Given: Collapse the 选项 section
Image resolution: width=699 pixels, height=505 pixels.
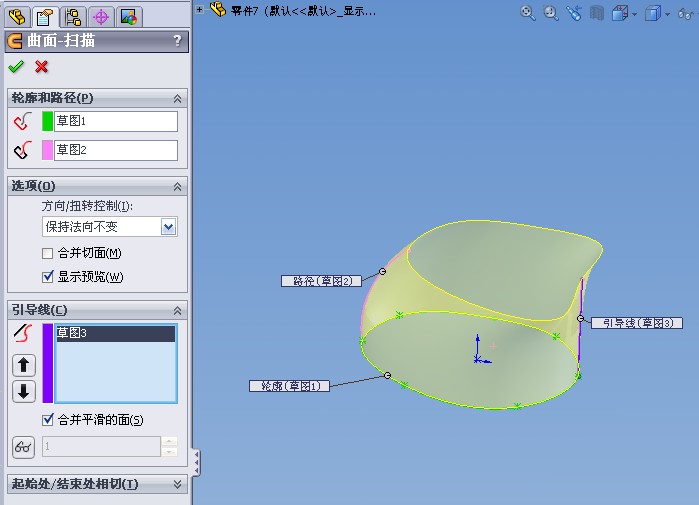Looking at the screenshot, I should 177,186.
